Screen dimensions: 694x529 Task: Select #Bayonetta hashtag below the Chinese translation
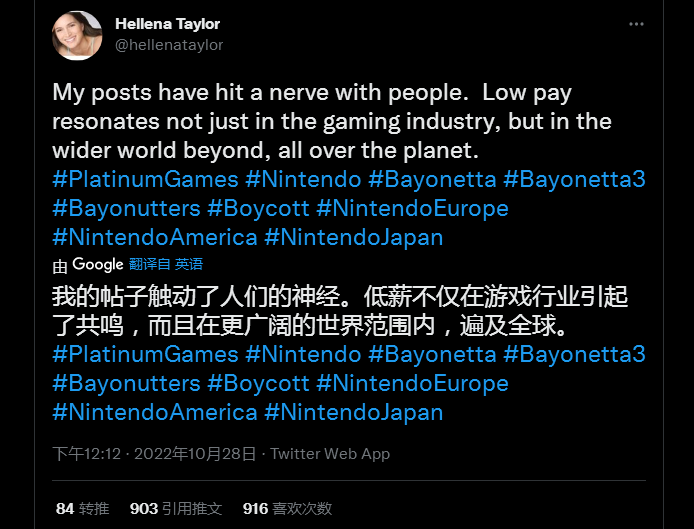[x=432, y=354]
